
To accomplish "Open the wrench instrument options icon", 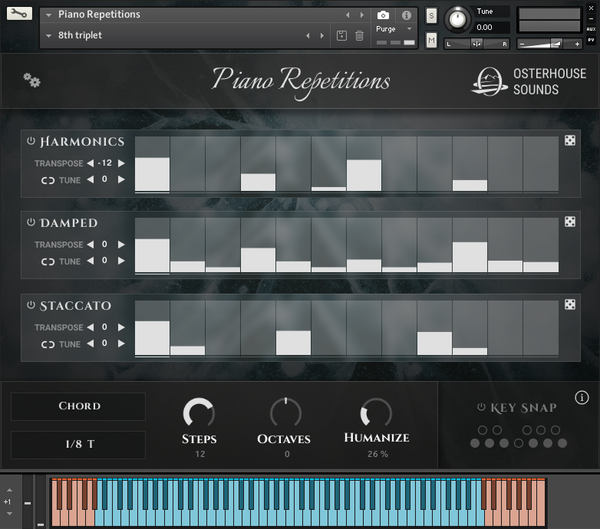I will click(x=19, y=13).
